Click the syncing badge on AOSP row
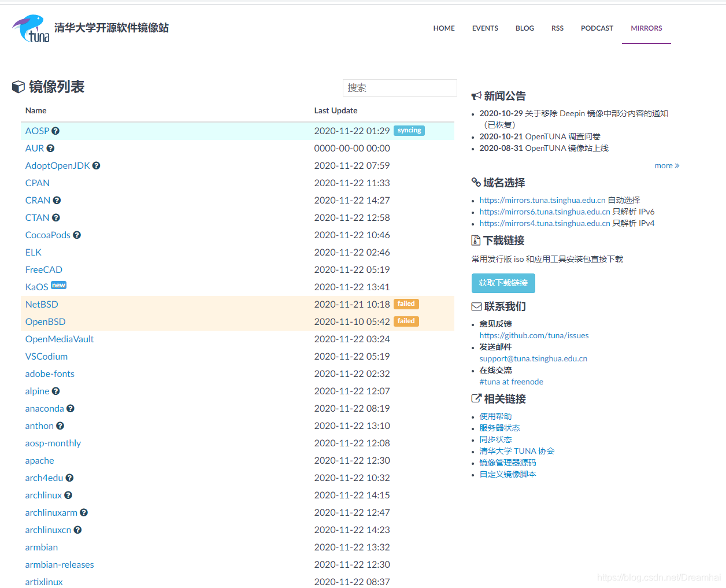The image size is (726, 588). (x=409, y=131)
